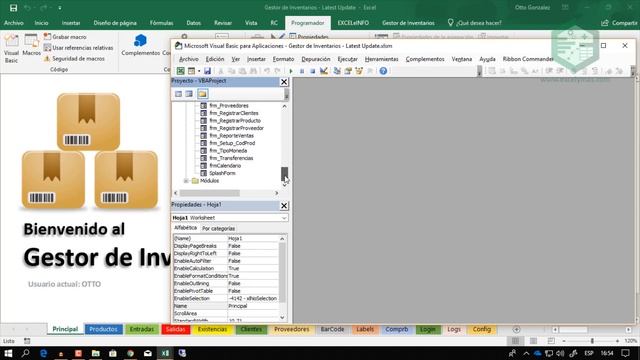The width and height of the screenshot is (640, 360).
Task: Select frm_Proveedores form in project tree
Action: coord(229,106)
